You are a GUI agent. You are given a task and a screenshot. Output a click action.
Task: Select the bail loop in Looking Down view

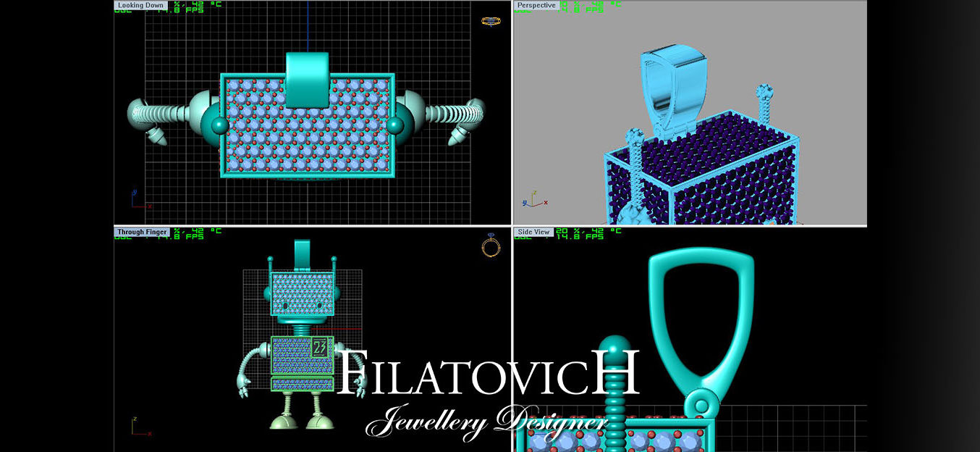coord(307,79)
